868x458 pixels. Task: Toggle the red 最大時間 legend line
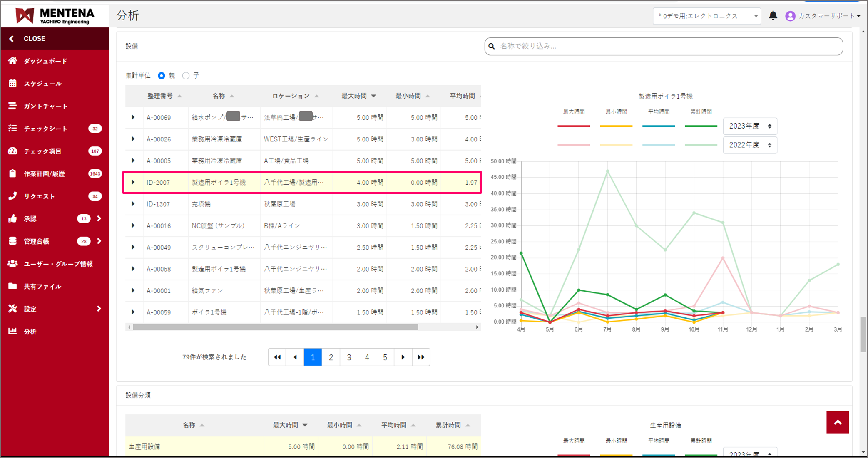[573, 126]
